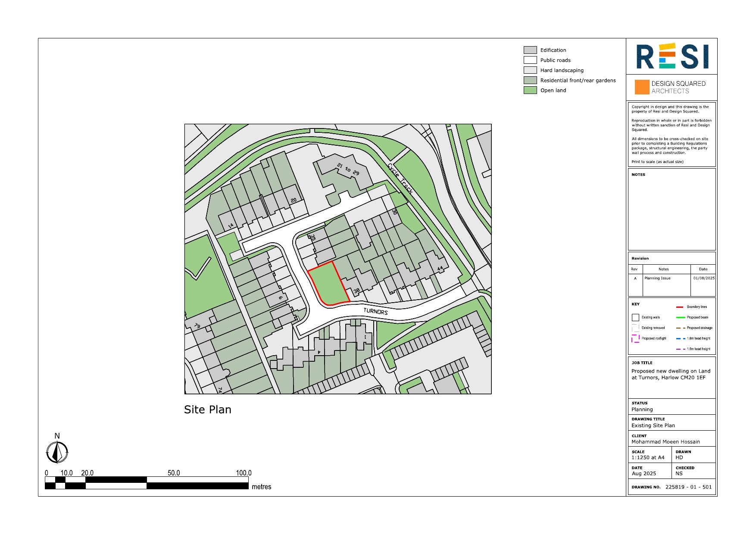The image size is (756, 535).
Task: Toggle the Existing removed key checkbox
Action: click(635, 328)
